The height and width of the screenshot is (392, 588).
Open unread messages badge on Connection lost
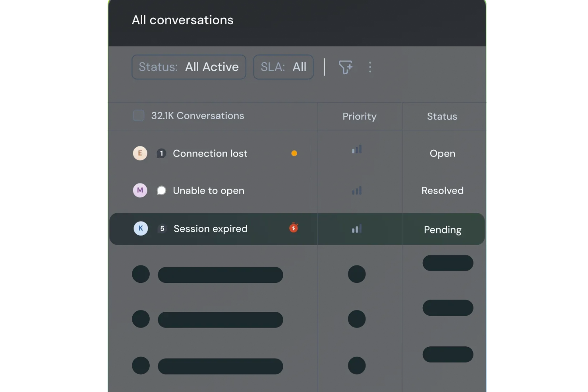pos(161,153)
